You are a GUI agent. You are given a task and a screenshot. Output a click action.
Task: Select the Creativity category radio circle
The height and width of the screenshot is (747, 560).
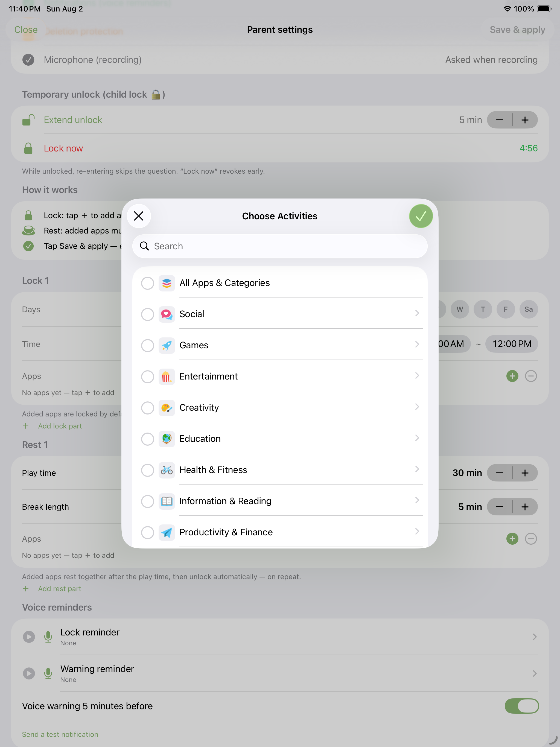click(148, 408)
